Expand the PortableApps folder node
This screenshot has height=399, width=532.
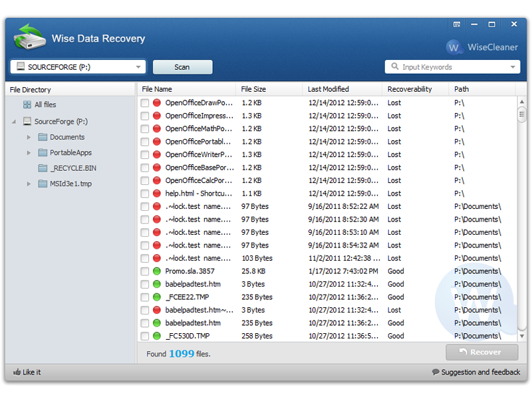click(29, 153)
